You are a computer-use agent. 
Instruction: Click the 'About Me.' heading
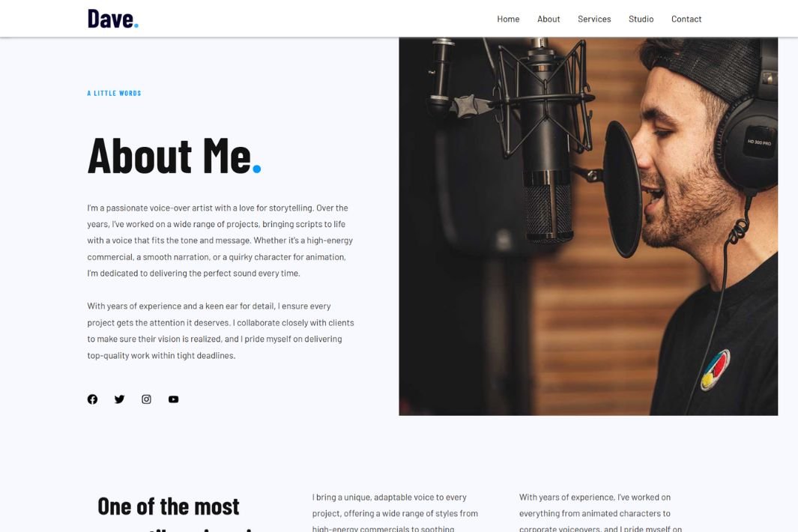pyautogui.click(x=174, y=156)
